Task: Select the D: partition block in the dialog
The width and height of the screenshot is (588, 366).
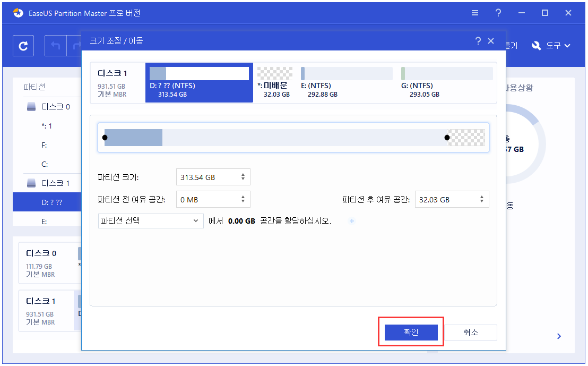Action: [199, 82]
